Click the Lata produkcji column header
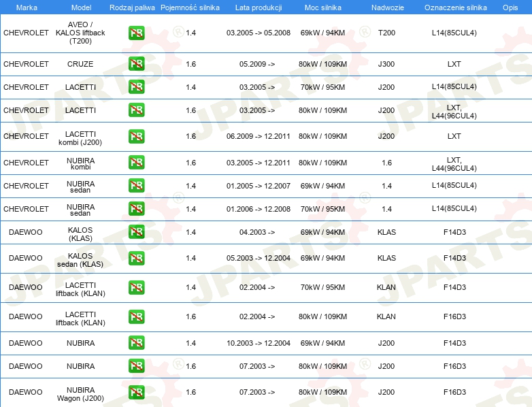The image size is (532, 407). [x=259, y=7]
